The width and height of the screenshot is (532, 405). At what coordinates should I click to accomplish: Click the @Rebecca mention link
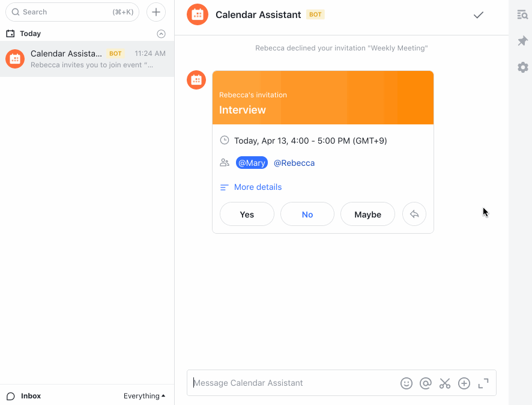294,163
